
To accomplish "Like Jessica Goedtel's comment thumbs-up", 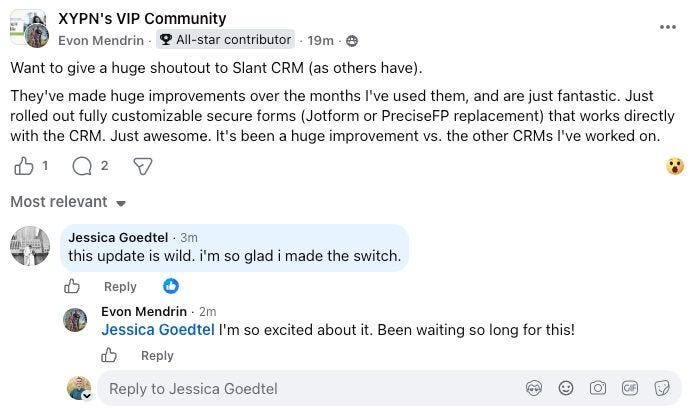I will (72, 286).
